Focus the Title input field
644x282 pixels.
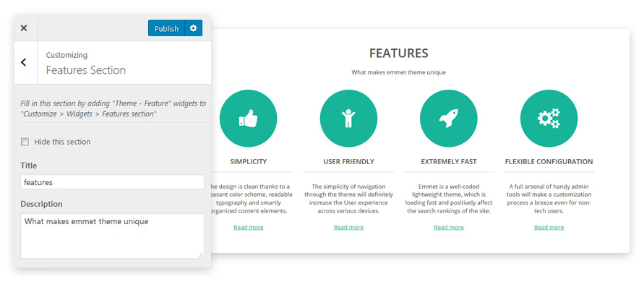112,182
